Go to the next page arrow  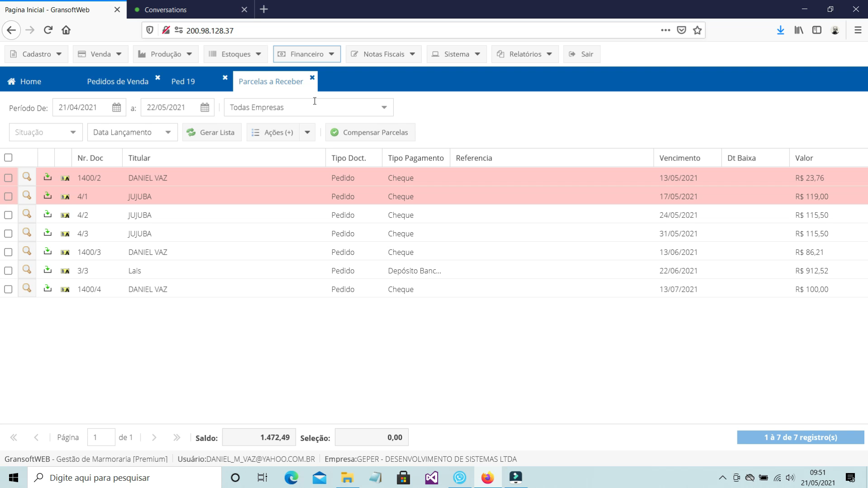(x=154, y=437)
